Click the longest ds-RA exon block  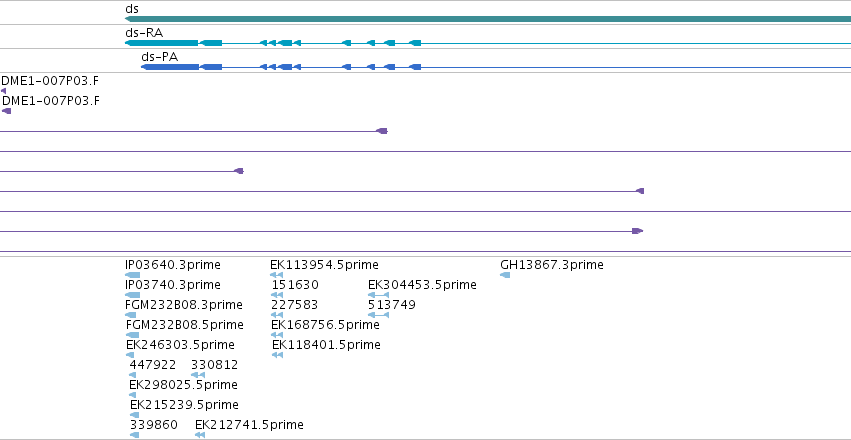pos(162,43)
